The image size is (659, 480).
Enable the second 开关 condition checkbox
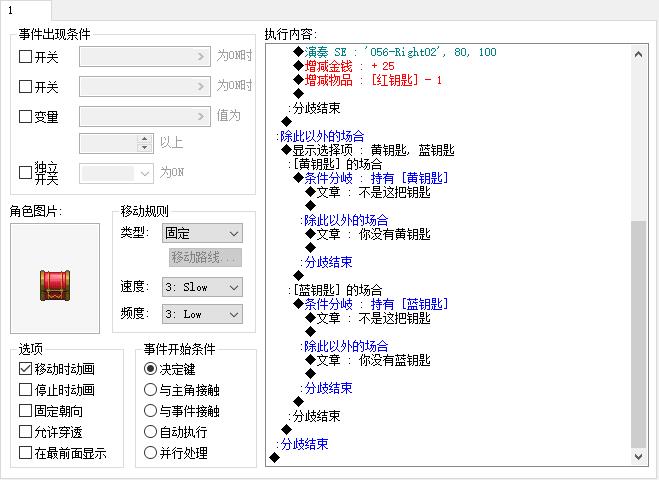click(25, 87)
